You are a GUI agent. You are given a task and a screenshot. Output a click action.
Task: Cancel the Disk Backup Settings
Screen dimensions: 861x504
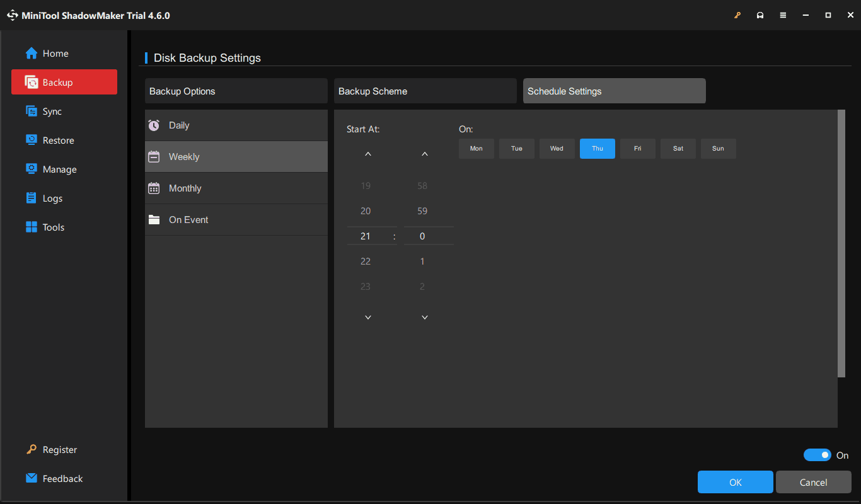[813, 481]
